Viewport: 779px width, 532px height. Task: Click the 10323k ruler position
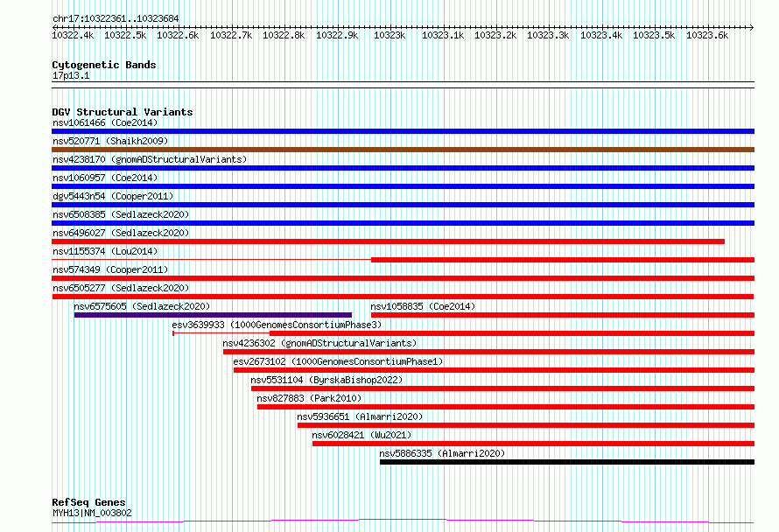coord(389,35)
